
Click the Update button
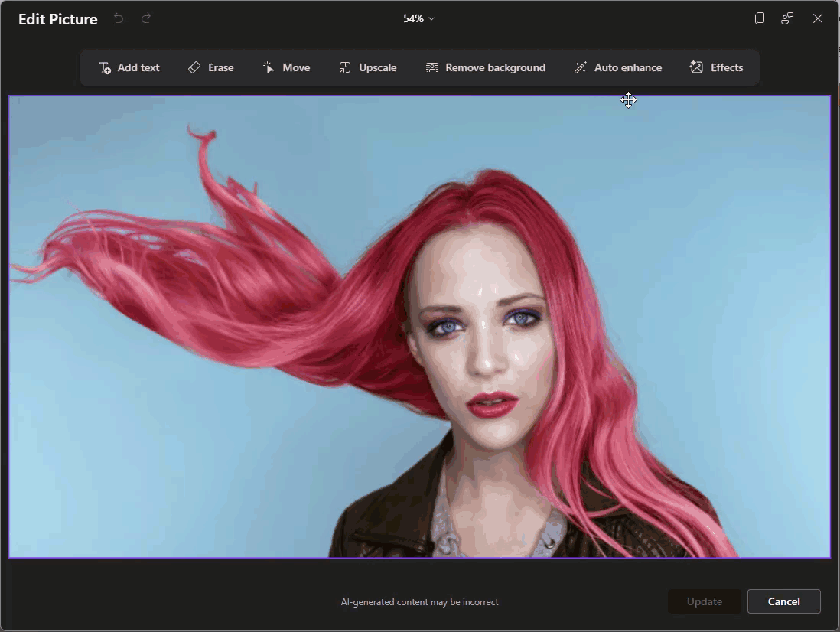point(704,601)
